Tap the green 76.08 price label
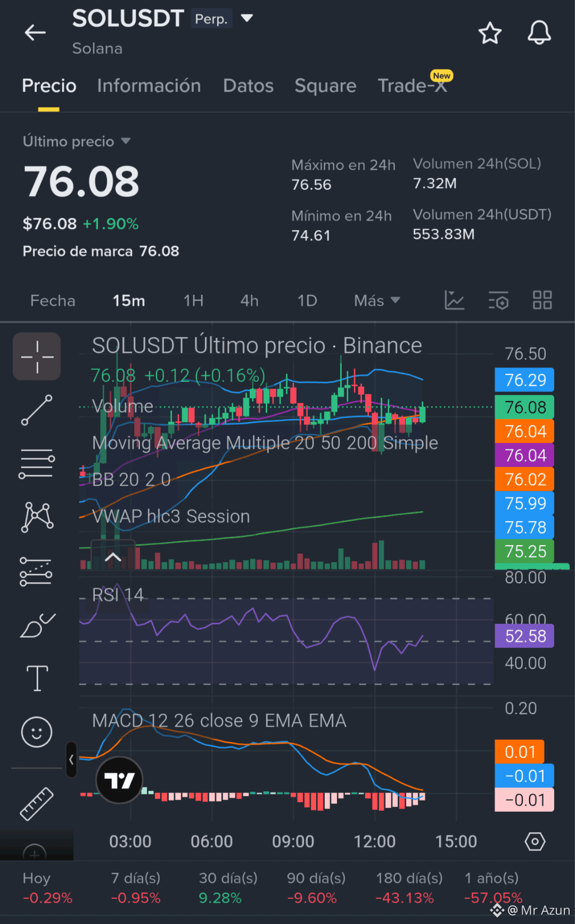 (x=524, y=407)
